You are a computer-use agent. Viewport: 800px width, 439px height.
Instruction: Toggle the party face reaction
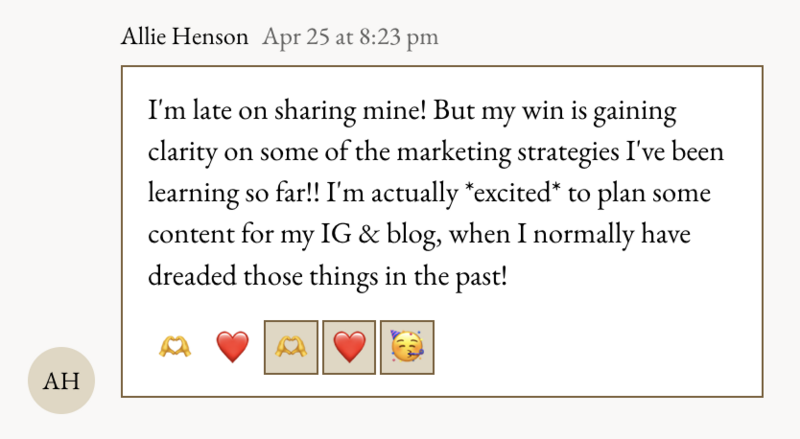(x=407, y=348)
